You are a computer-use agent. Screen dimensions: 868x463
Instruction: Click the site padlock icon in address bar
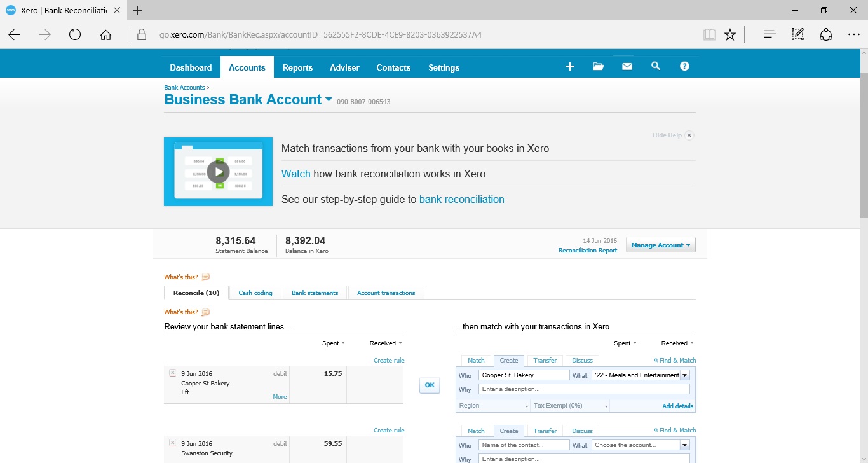[x=142, y=34]
